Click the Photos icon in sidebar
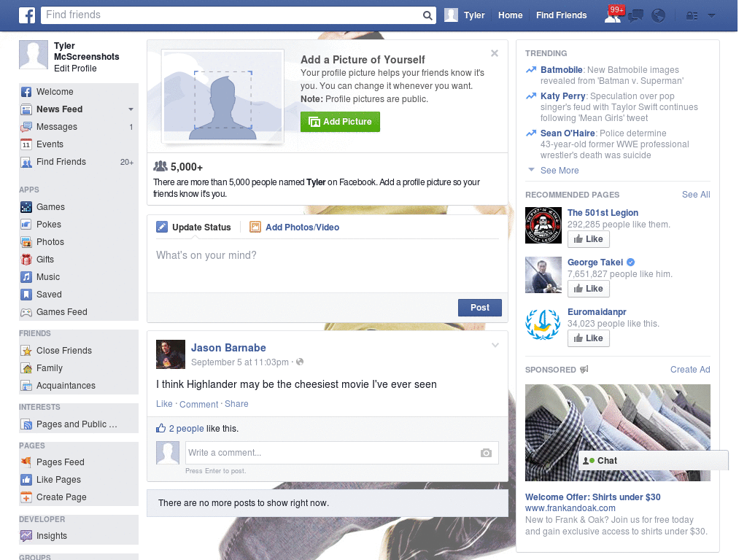Screen dimensions: 747x560 click(x=26, y=242)
